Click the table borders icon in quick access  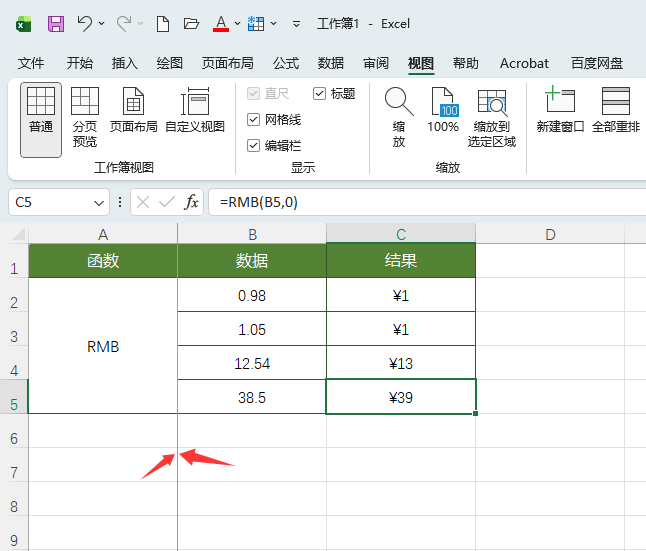click(256, 24)
